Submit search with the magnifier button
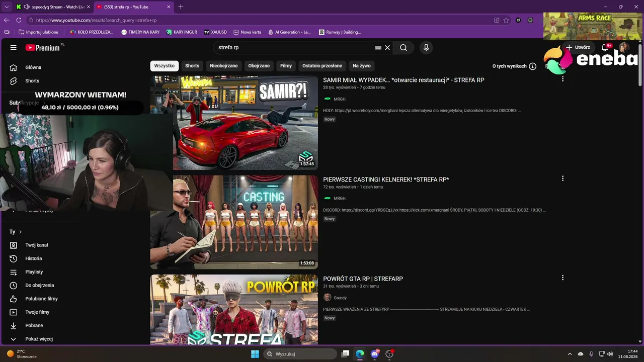Screen dimensions: 644x362 click(404, 48)
